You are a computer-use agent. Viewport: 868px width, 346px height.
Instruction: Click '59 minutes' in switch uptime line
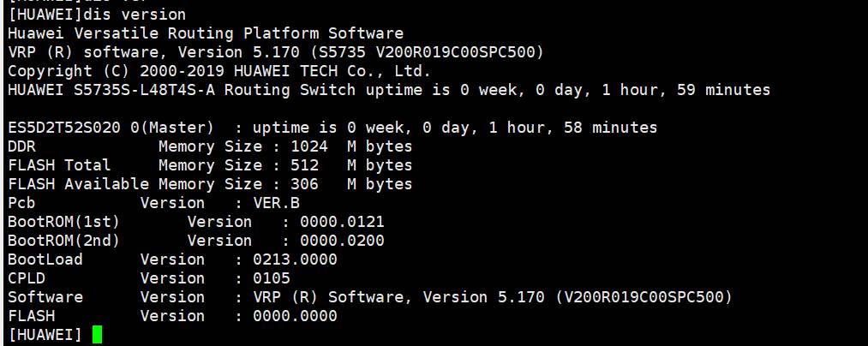(723, 90)
